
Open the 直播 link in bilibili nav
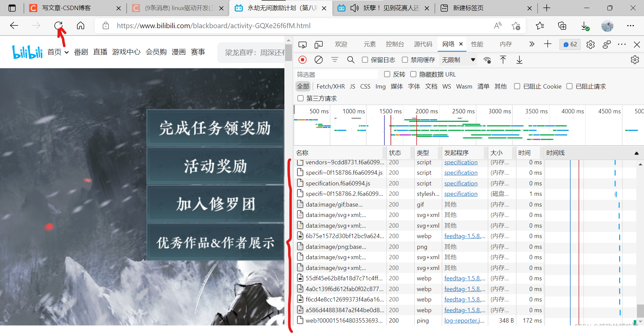pyautogui.click(x=100, y=52)
